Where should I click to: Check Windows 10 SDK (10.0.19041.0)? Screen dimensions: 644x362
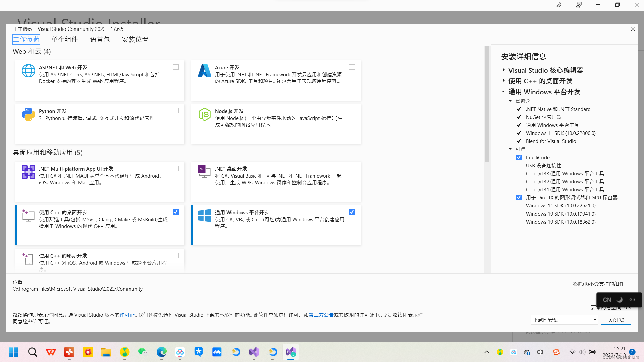tap(519, 214)
